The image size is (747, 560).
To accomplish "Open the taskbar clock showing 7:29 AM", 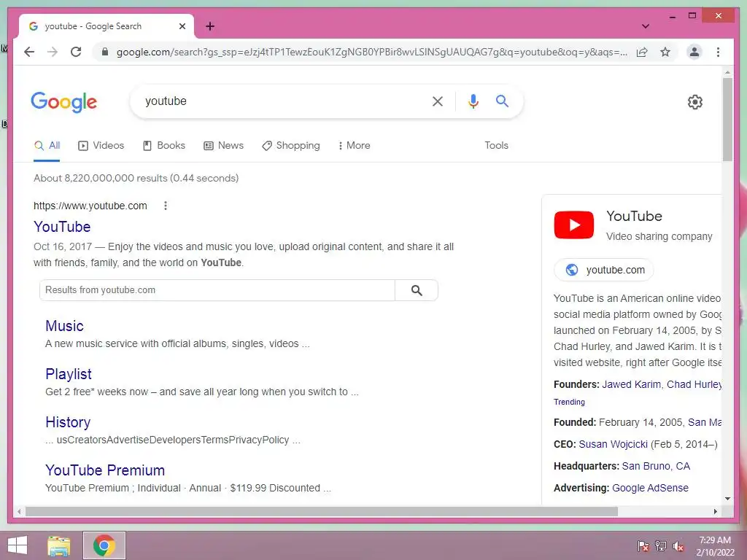I will [x=715, y=546].
